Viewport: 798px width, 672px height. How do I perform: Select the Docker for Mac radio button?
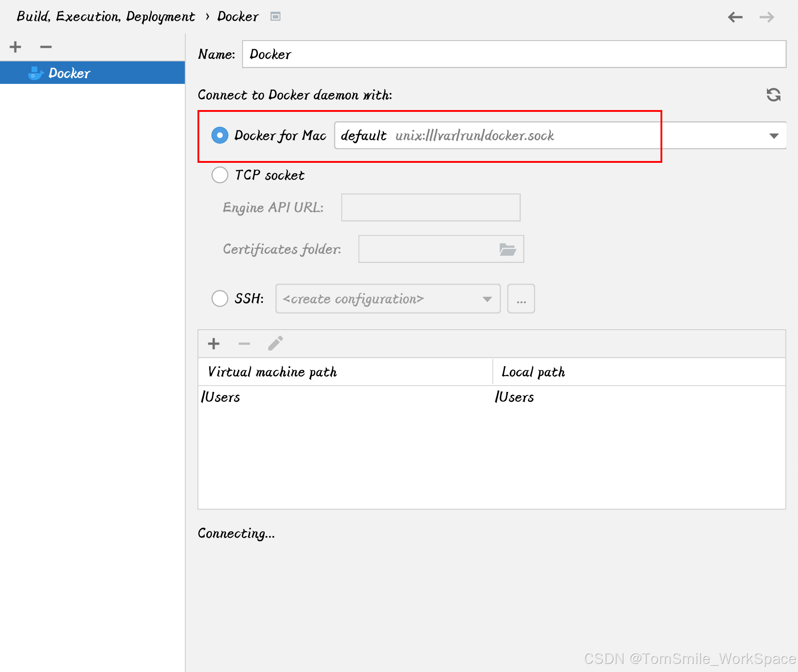click(x=220, y=135)
